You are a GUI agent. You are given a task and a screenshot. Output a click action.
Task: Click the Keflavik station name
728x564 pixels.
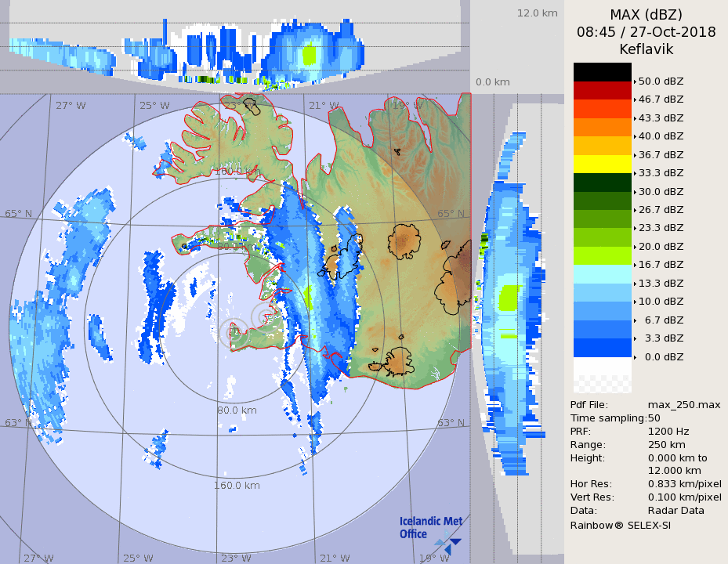646,49
